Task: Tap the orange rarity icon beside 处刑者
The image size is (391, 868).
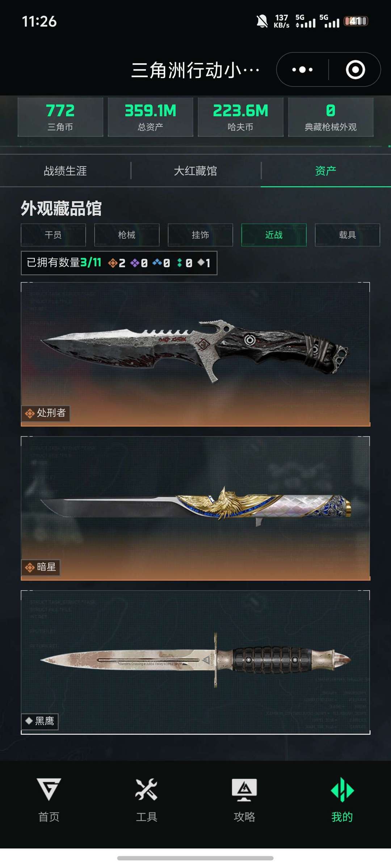Action: pyautogui.click(x=30, y=413)
